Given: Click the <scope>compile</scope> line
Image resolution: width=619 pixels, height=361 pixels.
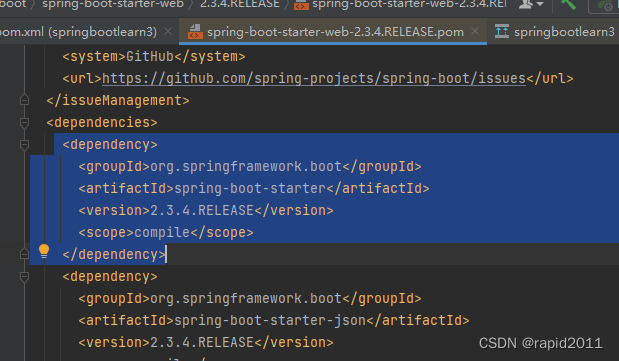Looking at the screenshot, I should 166,232.
